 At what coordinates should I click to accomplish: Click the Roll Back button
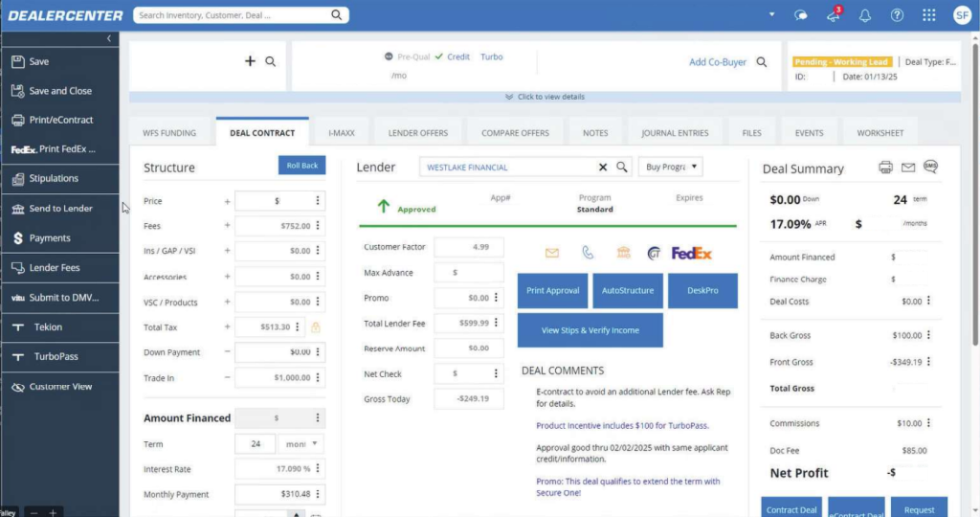pyautogui.click(x=301, y=166)
